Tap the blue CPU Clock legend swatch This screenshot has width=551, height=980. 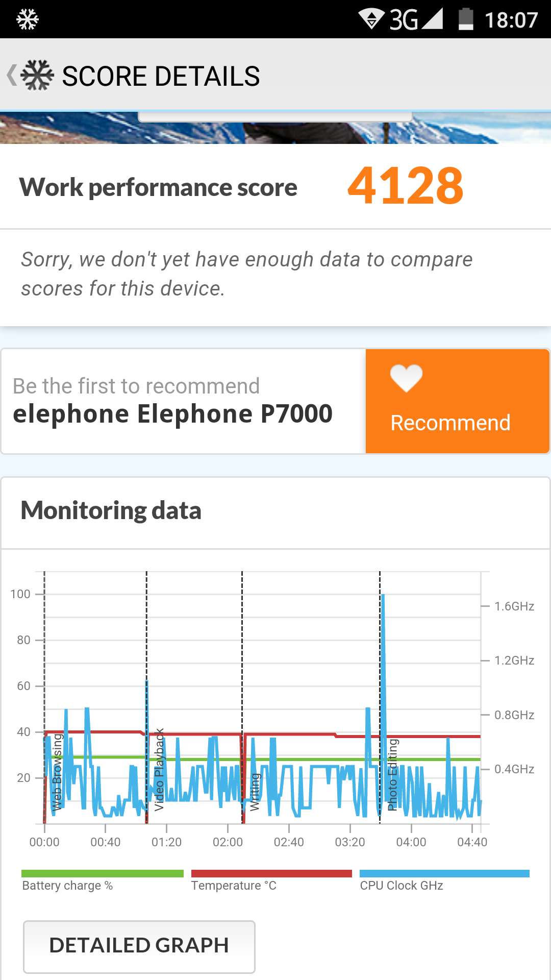click(444, 874)
